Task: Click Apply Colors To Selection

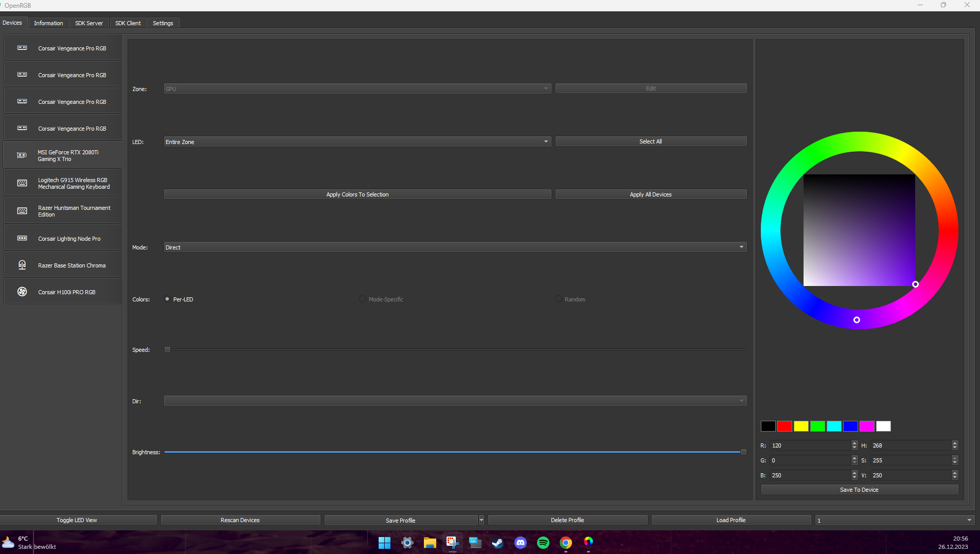Action: 358,194
